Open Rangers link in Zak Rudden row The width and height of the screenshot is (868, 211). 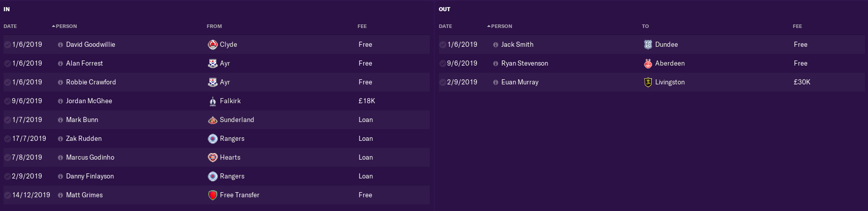[x=232, y=139]
